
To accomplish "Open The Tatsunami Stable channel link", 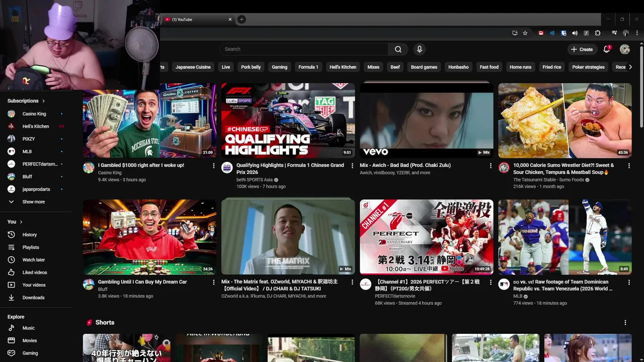I will (548, 180).
